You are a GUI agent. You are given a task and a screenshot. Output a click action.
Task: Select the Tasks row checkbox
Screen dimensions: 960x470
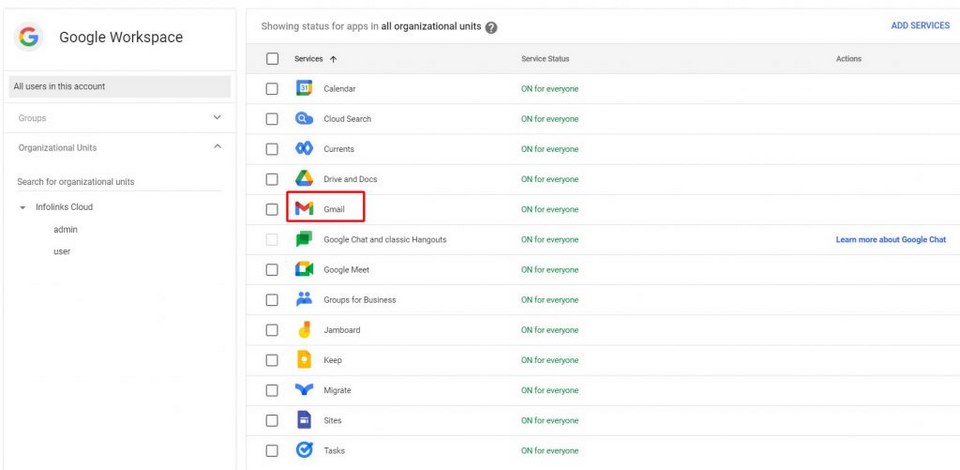pos(272,451)
